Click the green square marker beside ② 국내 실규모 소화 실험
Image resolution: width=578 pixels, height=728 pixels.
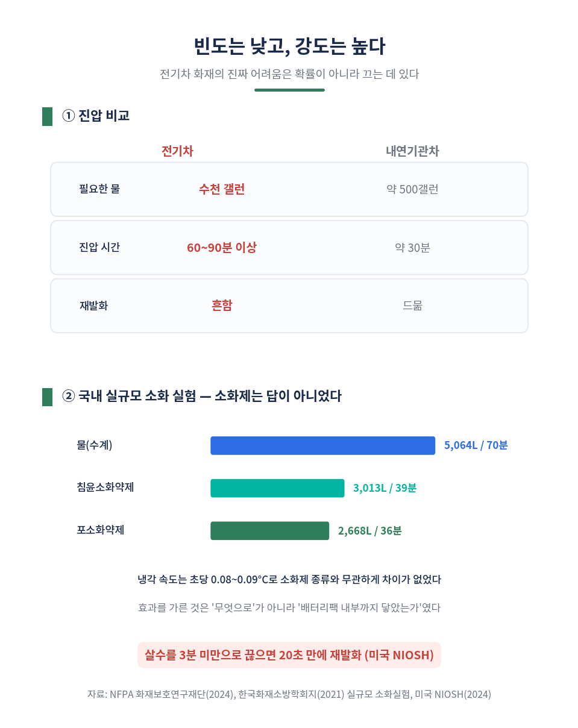(x=47, y=397)
